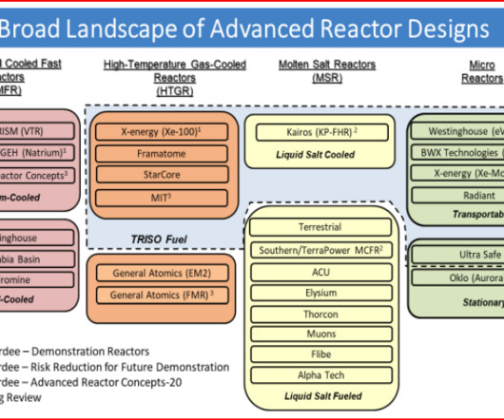Click the TRISO Fuel label

(159, 239)
